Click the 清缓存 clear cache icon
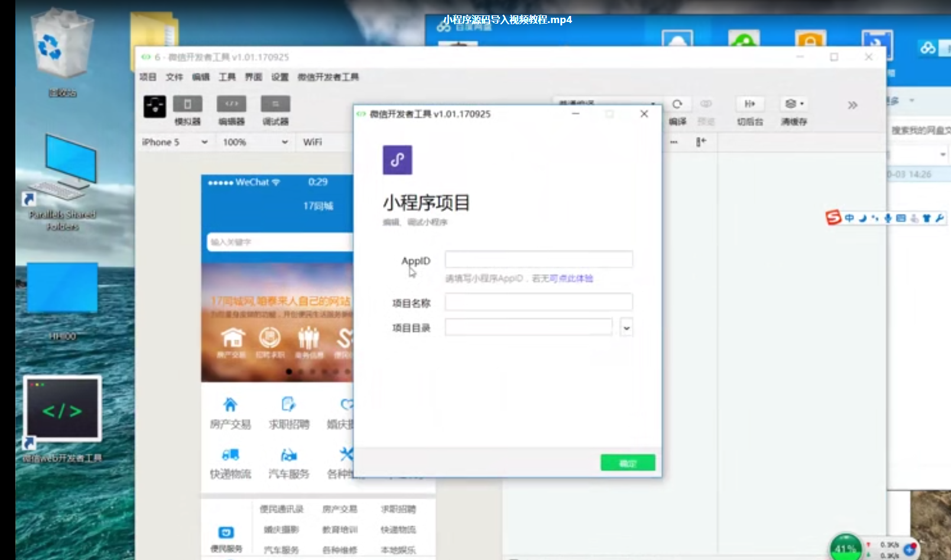 794,104
